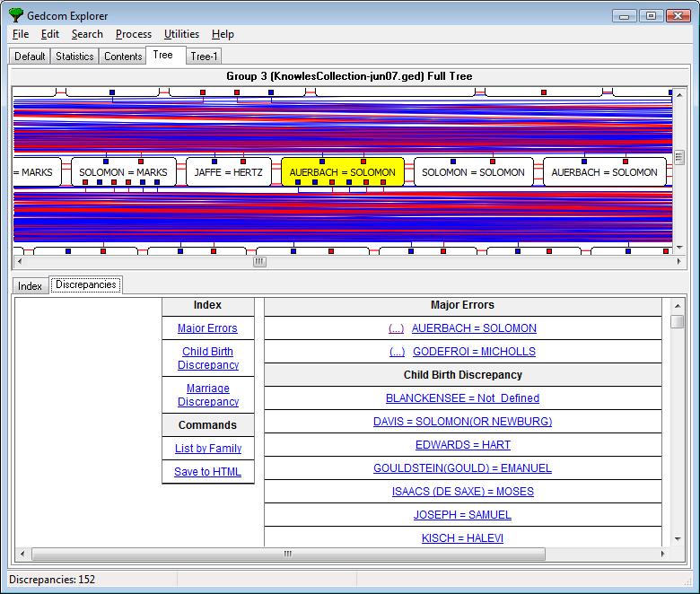Open DAVIS = SOLOMON(OR NEWBURG) link
700x594 pixels.
point(462,421)
